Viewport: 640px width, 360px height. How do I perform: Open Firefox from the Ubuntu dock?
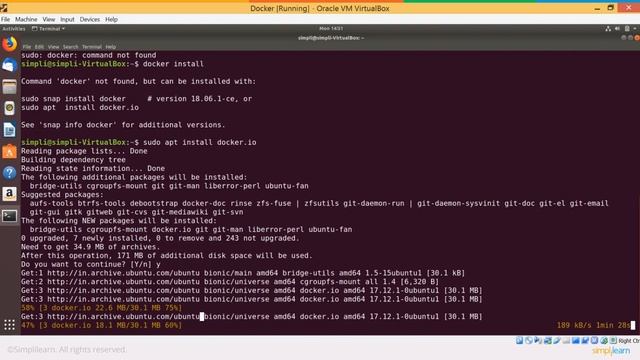9,44
